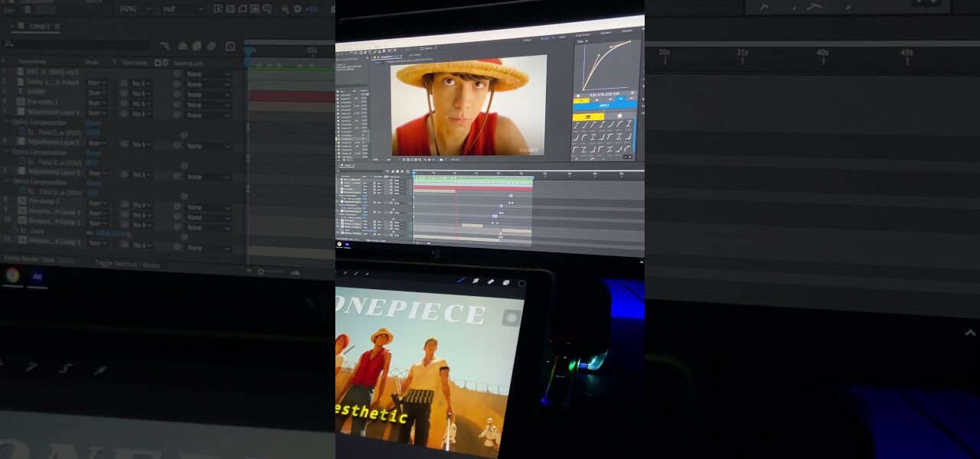
Task: Open Chrome from the blurred taskbar
Action: [12, 275]
